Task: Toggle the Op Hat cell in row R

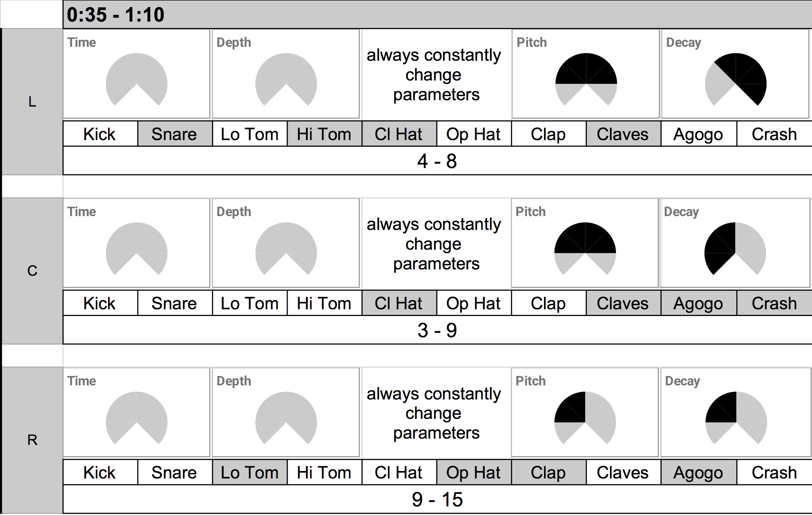Action: point(473,473)
